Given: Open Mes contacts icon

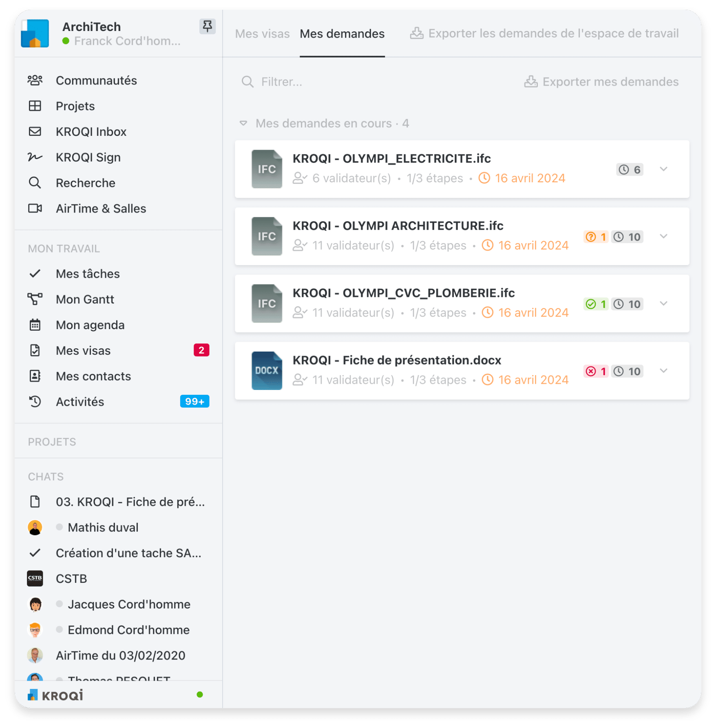Looking at the screenshot, I should (35, 376).
